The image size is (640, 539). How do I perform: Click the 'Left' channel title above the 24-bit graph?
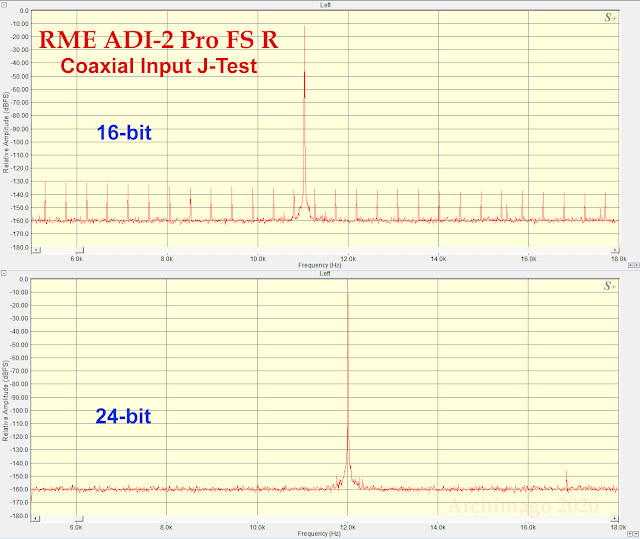coord(325,273)
